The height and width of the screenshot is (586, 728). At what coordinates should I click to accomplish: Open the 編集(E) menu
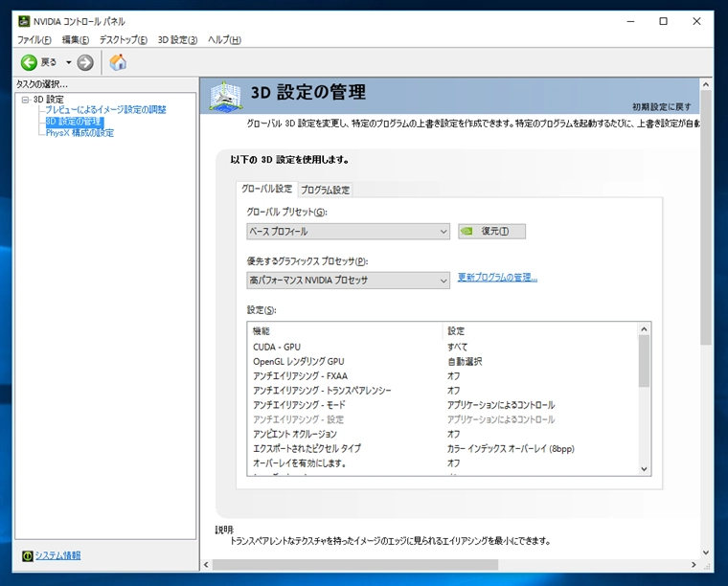pyautogui.click(x=76, y=40)
